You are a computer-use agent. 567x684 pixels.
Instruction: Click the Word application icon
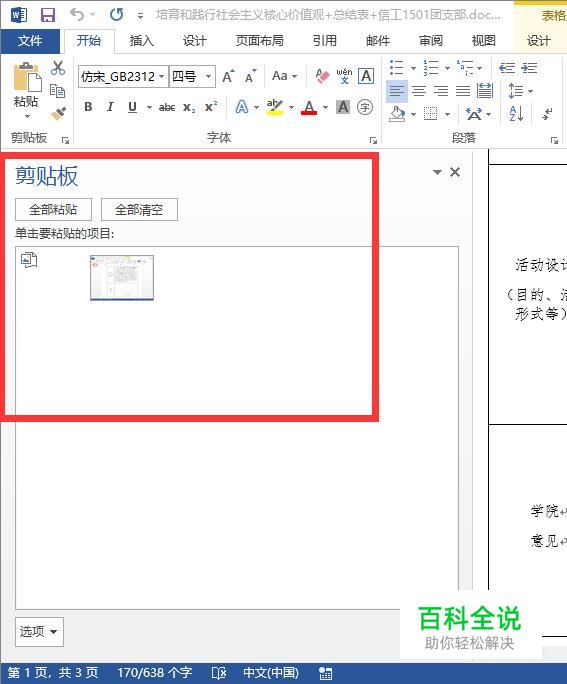18,15
